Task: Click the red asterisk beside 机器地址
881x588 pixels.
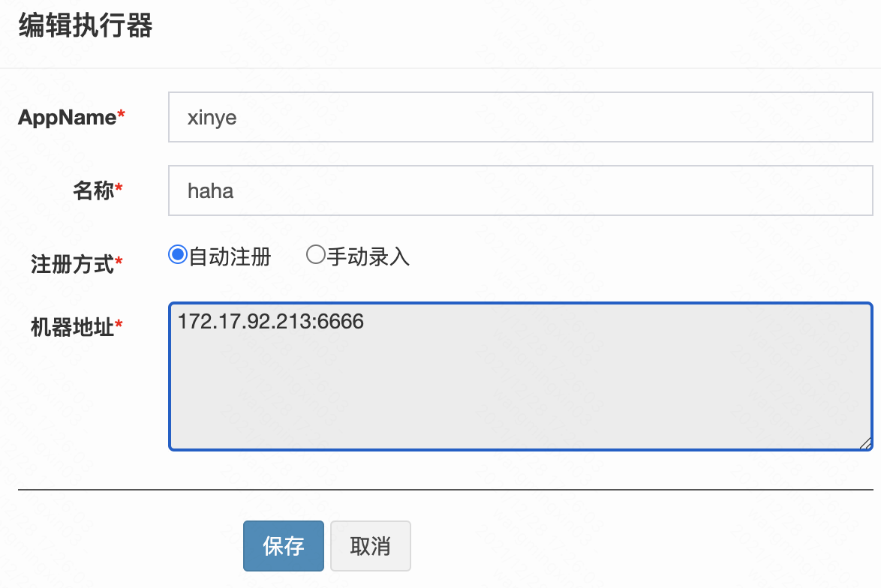Action: pos(119,325)
